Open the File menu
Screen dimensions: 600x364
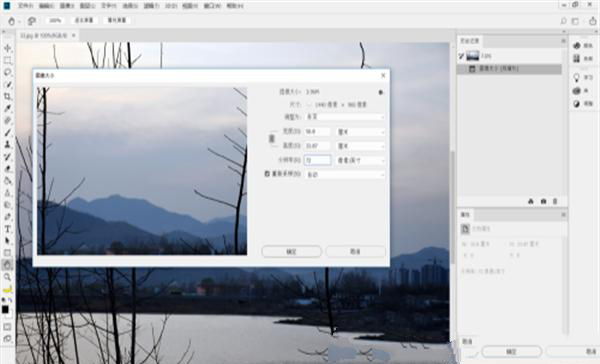(26, 6)
